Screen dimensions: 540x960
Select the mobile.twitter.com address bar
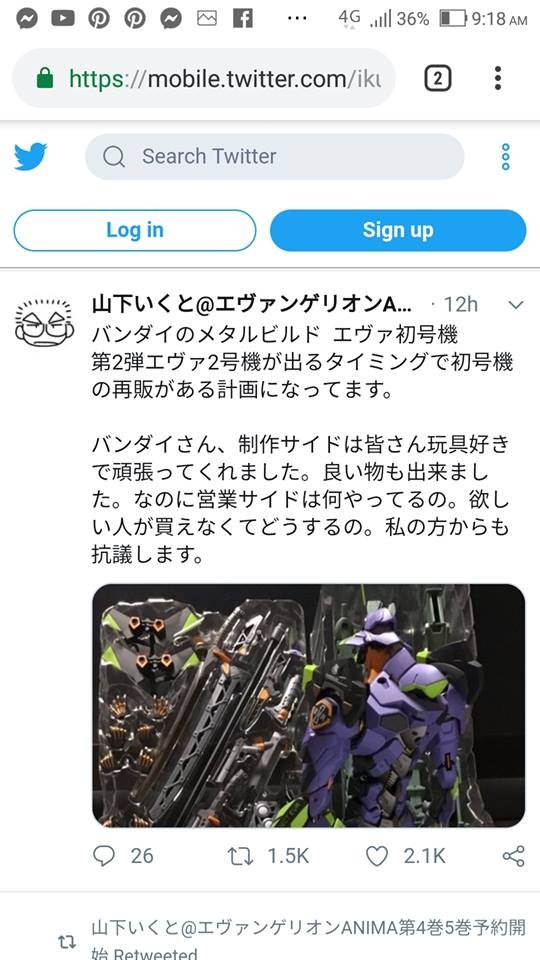tap(204, 78)
